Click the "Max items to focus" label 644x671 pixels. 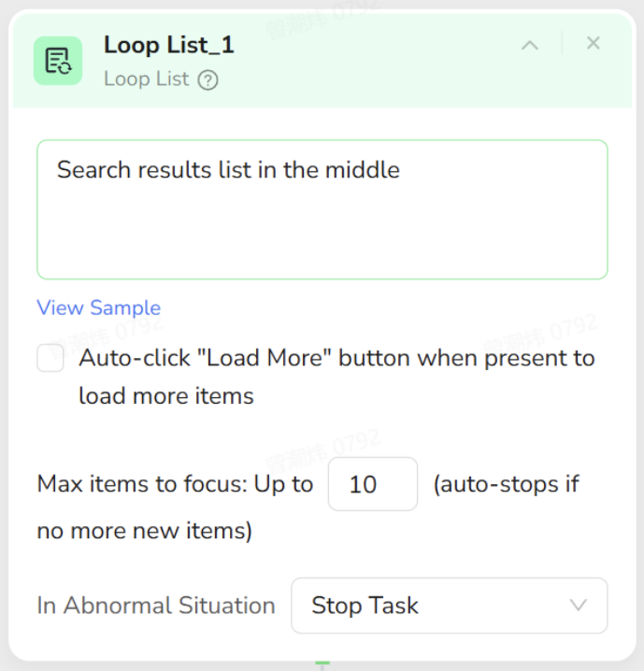coord(175,484)
